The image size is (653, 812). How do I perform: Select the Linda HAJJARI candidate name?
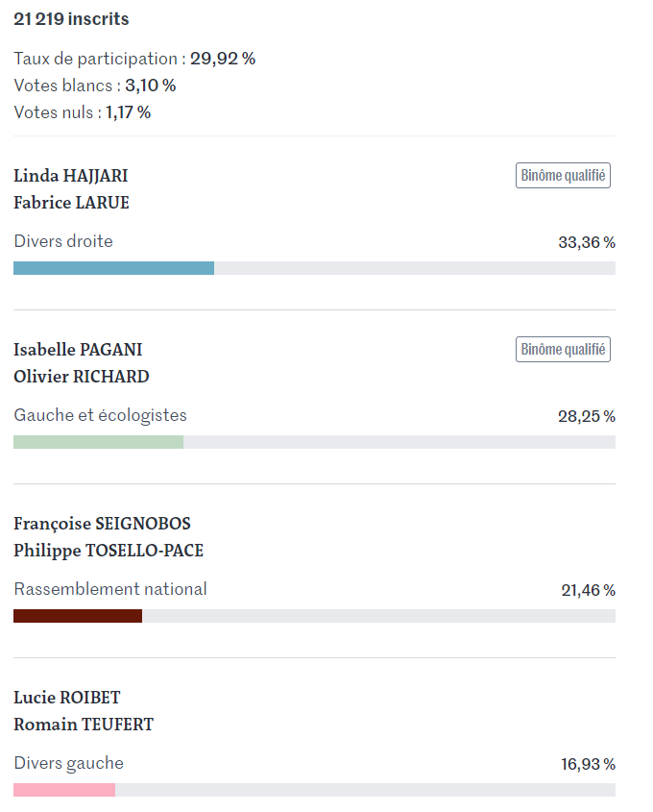(x=71, y=176)
